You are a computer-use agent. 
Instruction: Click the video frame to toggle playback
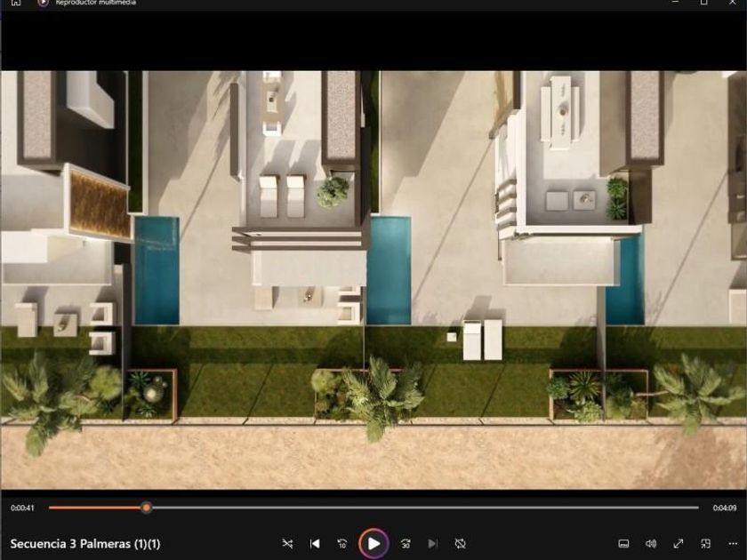point(373,280)
